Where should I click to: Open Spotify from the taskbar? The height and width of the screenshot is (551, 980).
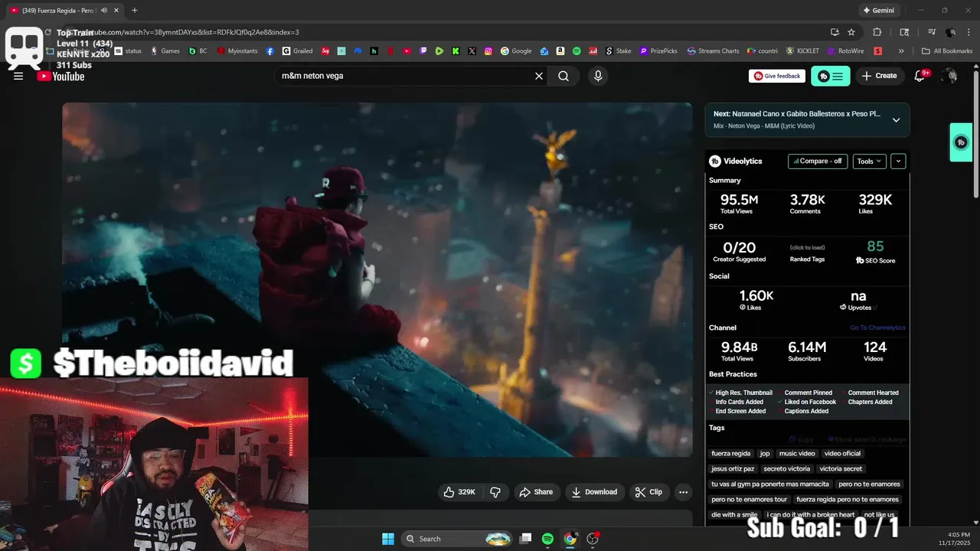[547, 539]
